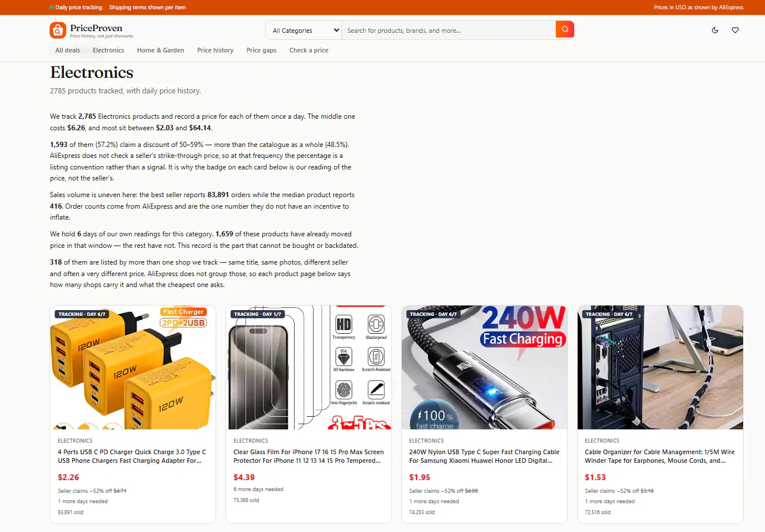This screenshot has height=532, width=765.
Task: Click the PriceProven shopping bag logo icon
Action: [x=58, y=30]
